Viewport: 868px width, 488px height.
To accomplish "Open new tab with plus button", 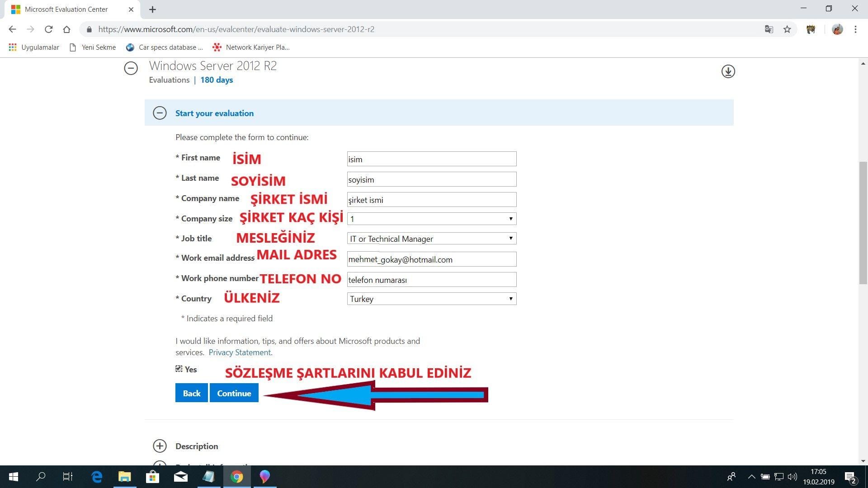I will pyautogui.click(x=152, y=9).
